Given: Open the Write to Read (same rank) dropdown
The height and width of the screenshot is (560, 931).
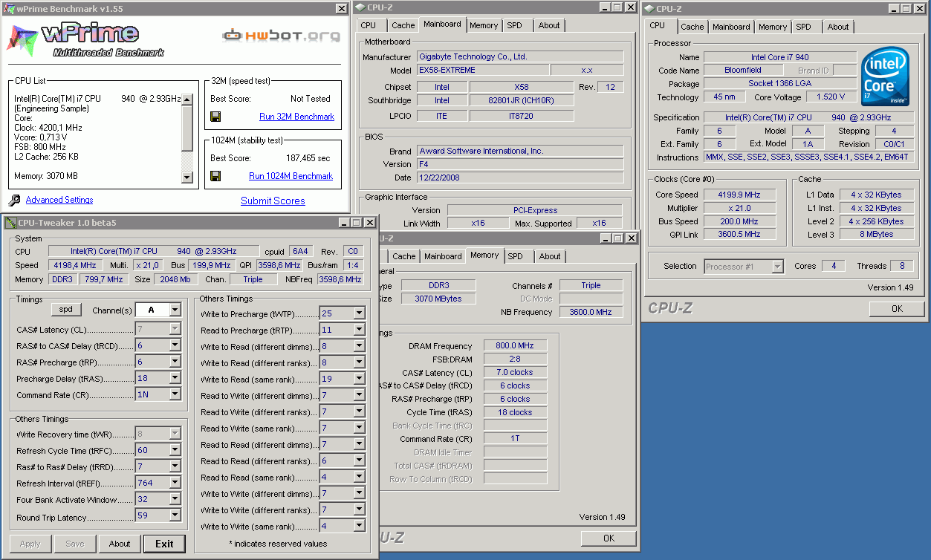Looking at the screenshot, I should tap(360, 379).
